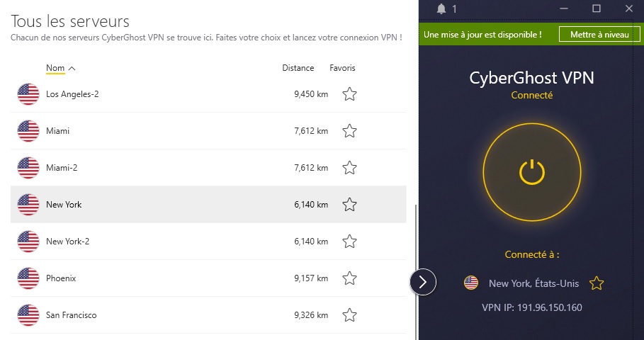
Task: Click US flag icon for Los Angeles-2
Action: click(28, 94)
